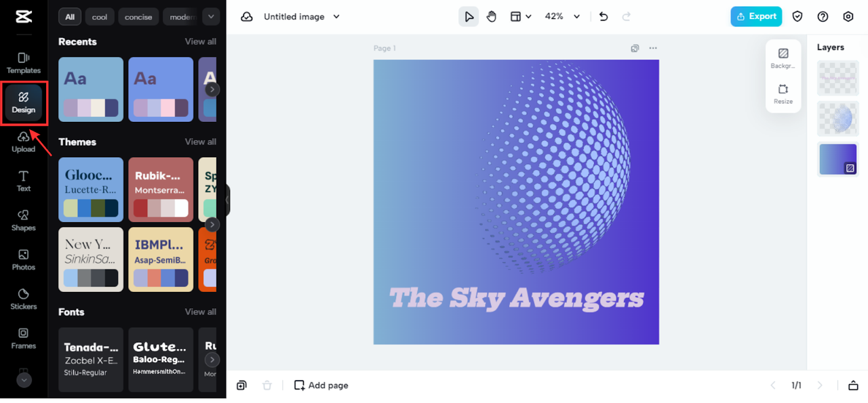Select the text layer thumbnail
The width and height of the screenshot is (868, 403).
[837, 79]
